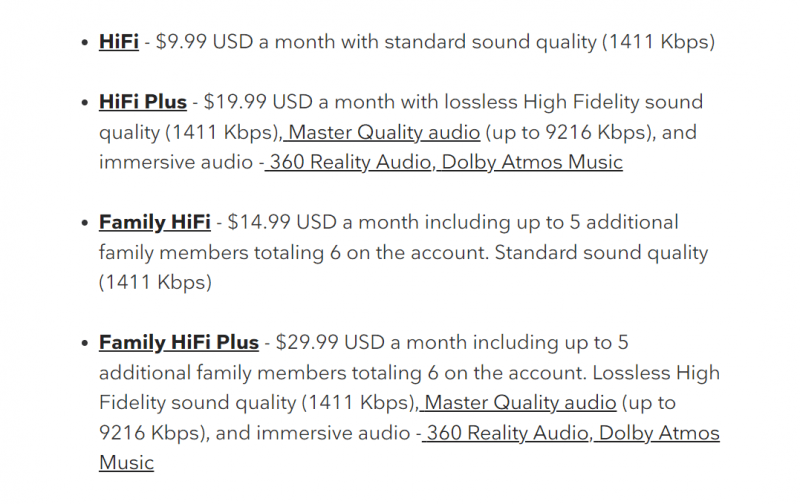Click the bullet point beside Family HiFi
The image size is (800, 504).
point(85,223)
